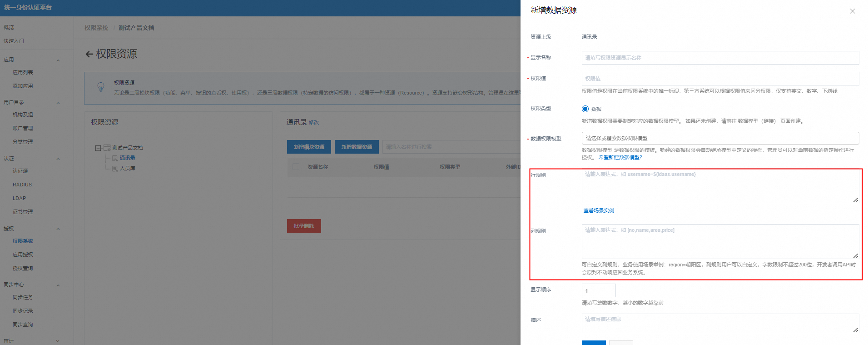
Task: Go to 应用列表 in the sidebar
Action: pos(23,72)
